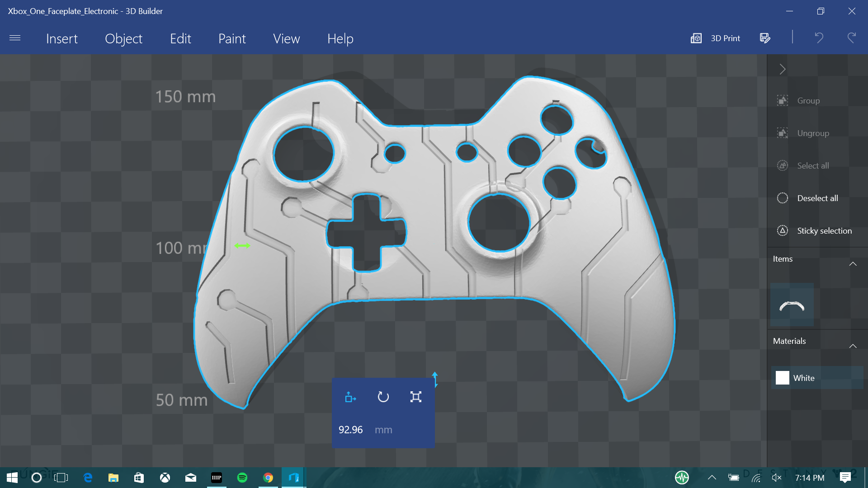Open the Object menu
This screenshot has width=868, height=488.
pyautogui.click(x=123, y=39)
